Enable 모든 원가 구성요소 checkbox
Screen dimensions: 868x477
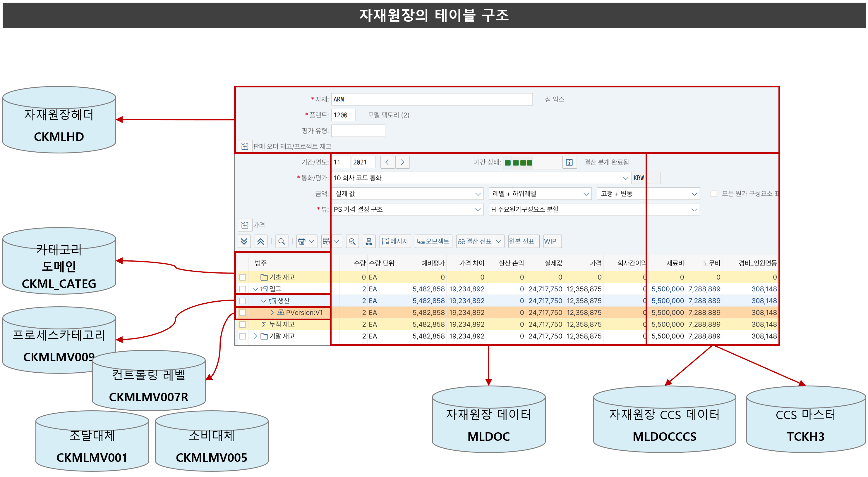coord(713,194)
